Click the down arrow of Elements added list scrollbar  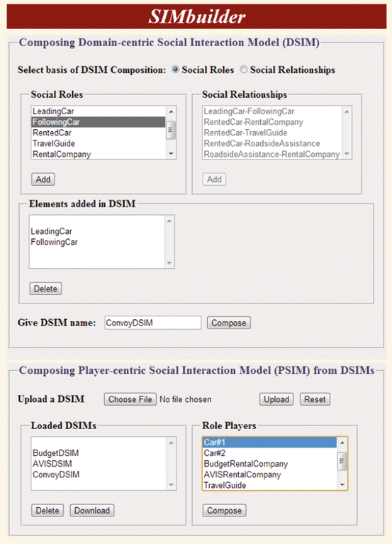[169, 263]
